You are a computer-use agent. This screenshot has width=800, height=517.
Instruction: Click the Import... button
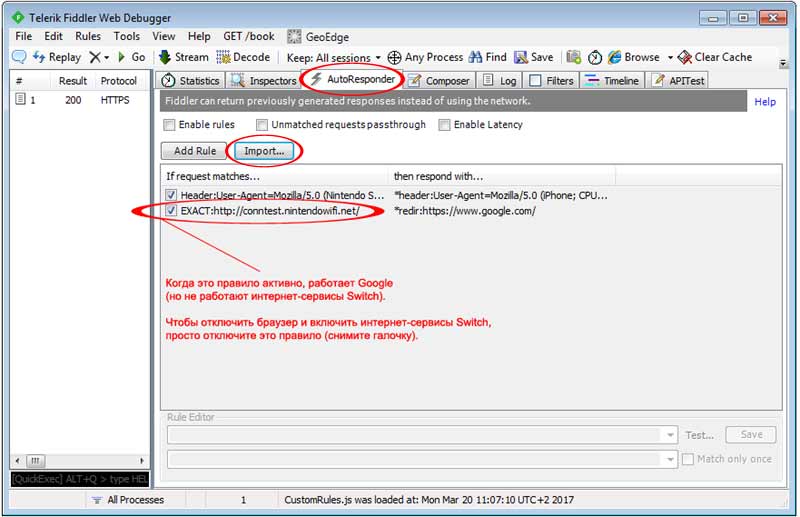(264, 151)
